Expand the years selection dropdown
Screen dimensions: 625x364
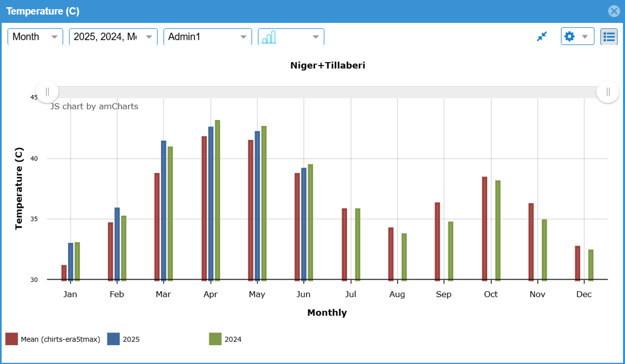(113, 36)
